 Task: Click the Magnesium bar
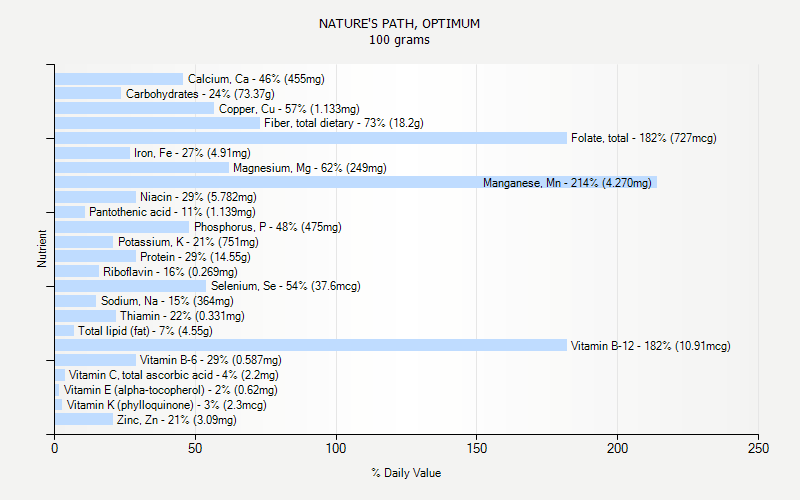click(x=142, y=167)
